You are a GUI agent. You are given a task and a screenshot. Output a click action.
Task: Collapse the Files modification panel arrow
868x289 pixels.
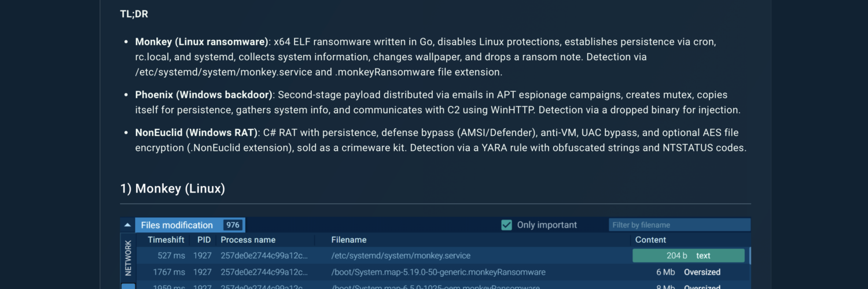(127, 225)
